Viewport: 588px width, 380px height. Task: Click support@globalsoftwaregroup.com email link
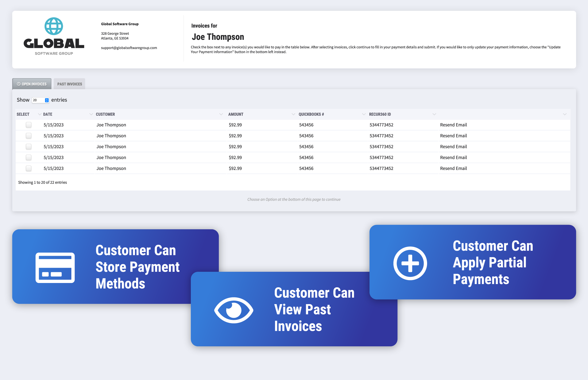point(129,48)
